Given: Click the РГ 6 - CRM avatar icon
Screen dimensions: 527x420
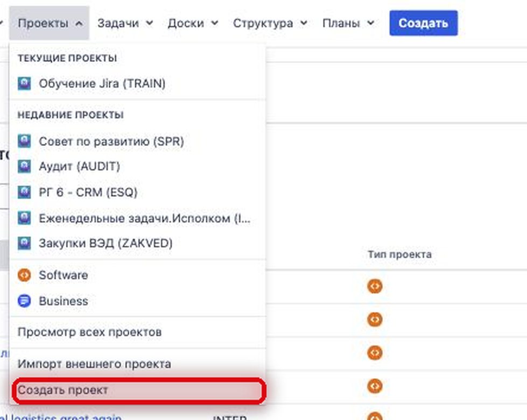Looking at the screenshot, I should pos(24,192).
